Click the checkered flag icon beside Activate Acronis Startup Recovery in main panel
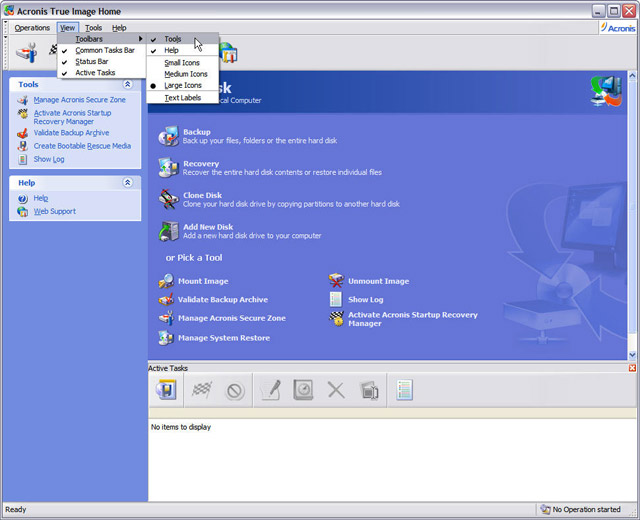The width and height of the screenshot is (640, 520). point(336,319)
